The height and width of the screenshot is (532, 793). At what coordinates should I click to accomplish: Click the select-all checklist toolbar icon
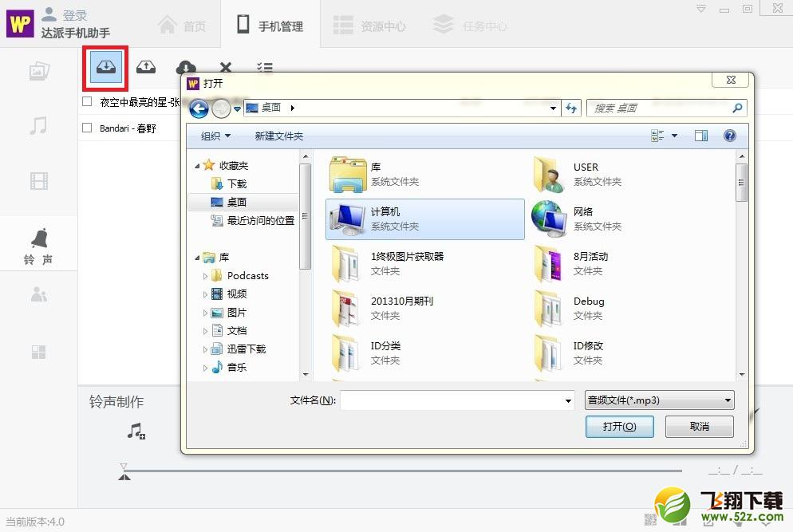click(x=265, y=67)
